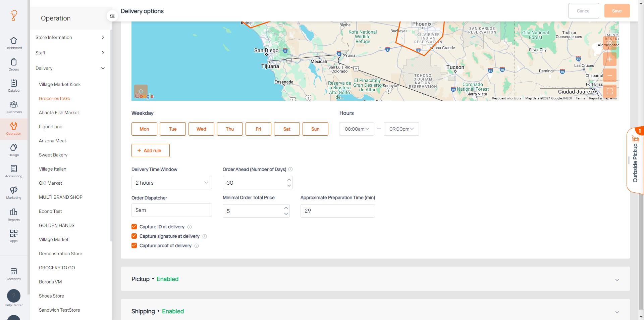The height and width of the screenshot is (320, 644).
Task: Uncheck Capture proof of delivery
Action: coord(134,245)
